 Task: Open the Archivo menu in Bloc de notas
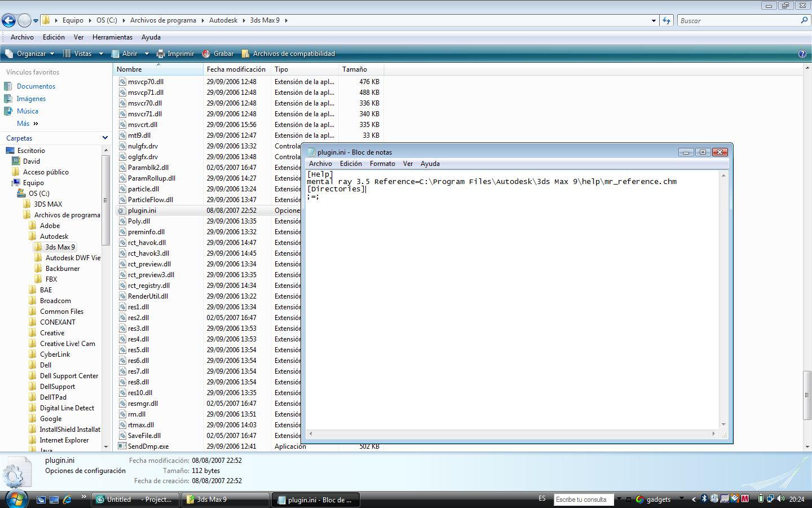click(x=320, y=164)
